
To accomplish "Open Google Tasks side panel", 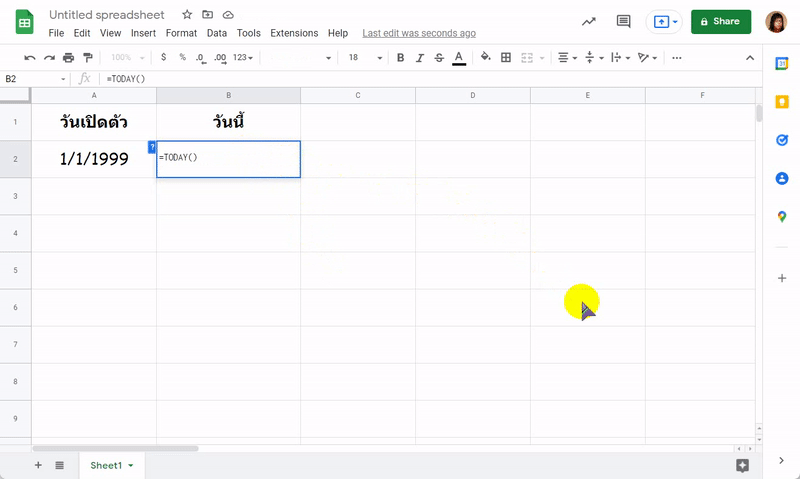I will click(x=782, y=140).
